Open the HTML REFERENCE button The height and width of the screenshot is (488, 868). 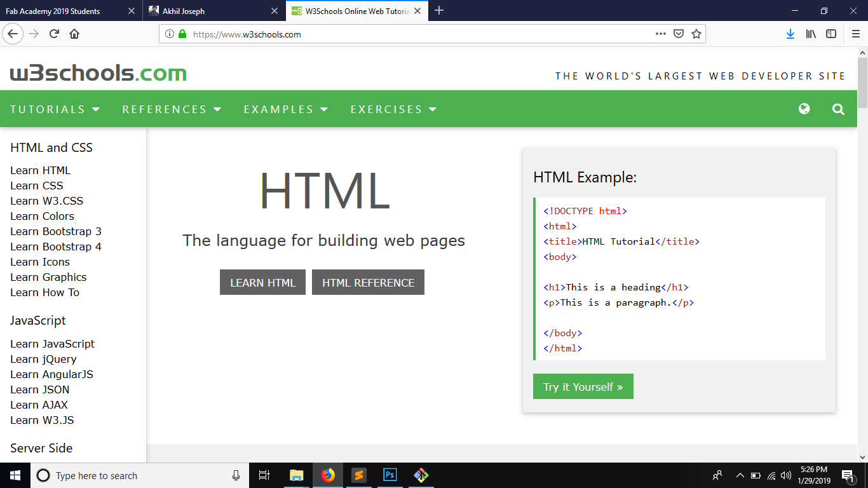pos(368,282)
